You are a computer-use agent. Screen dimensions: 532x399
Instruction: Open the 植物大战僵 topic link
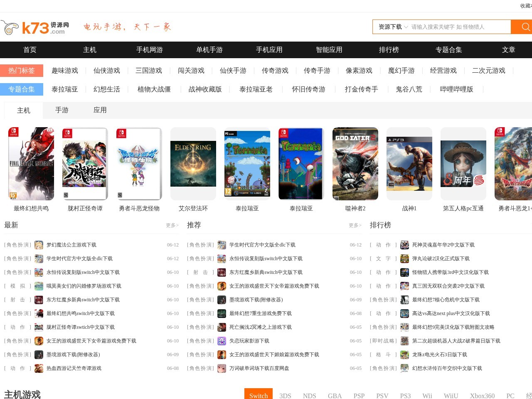tap(154, 89)
